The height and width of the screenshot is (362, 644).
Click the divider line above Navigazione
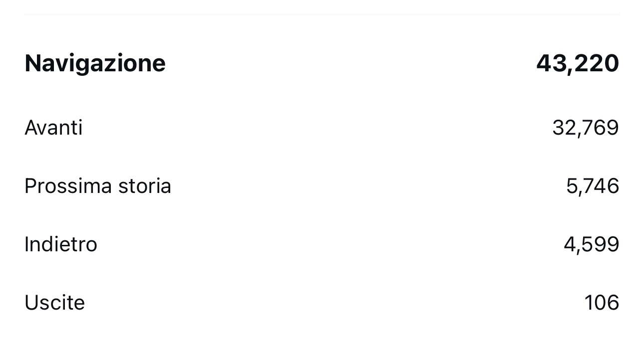[322, 15]
